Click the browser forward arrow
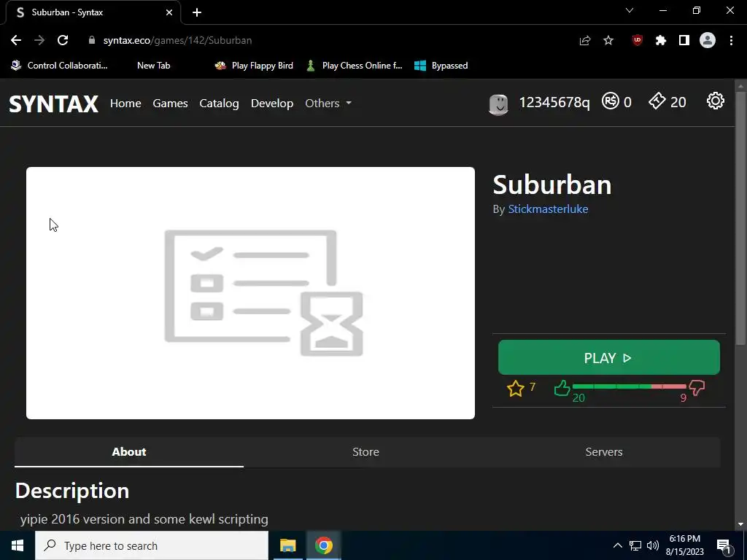Screen dimensions: 747x560 point(39,41)
